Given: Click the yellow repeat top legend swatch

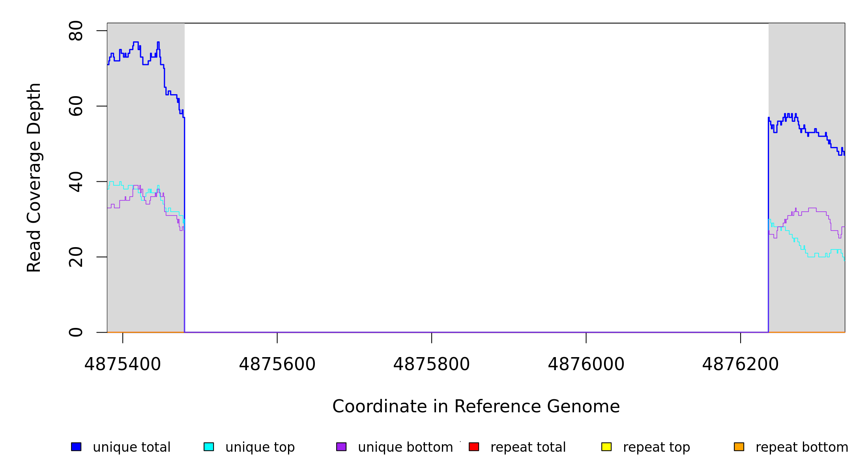Looking at the screenshot, I should point(606,447).
